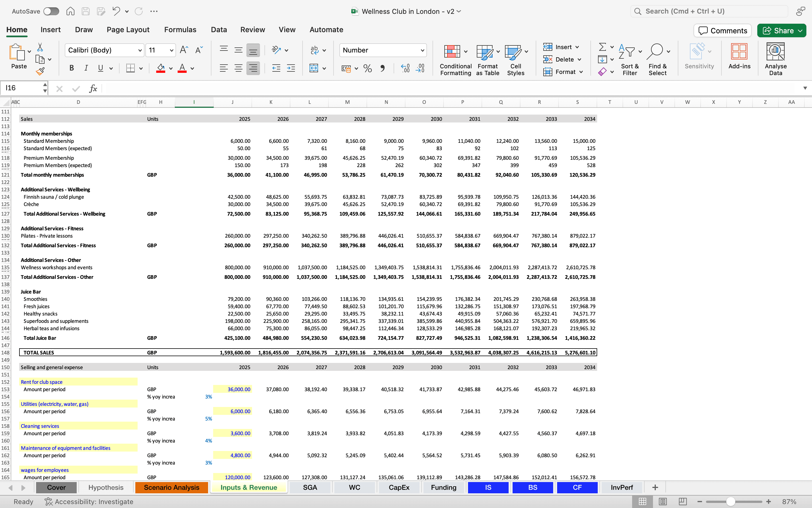Open Conditional Formatting
The width and height of the screenshot is (812, 508).
point(455,60)
